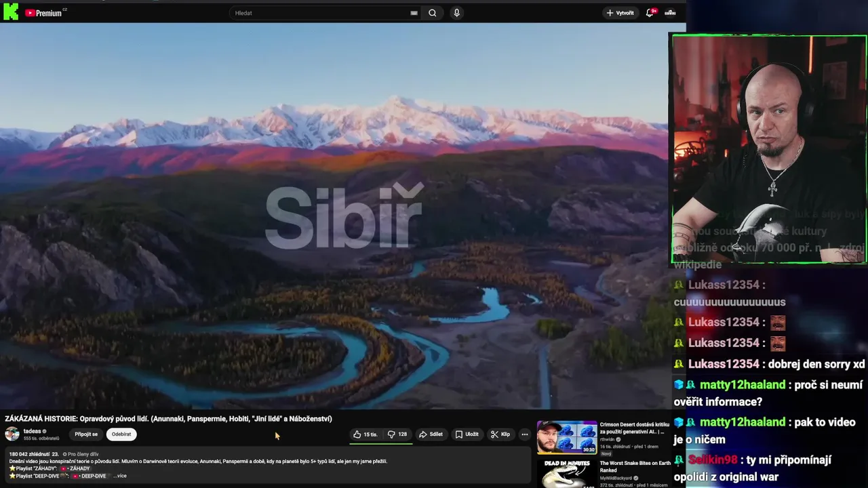This screenshot has height=488, width=868.
Task: Focus the Hledat search field
Action: pyautogui.click(x=320, y=13)
